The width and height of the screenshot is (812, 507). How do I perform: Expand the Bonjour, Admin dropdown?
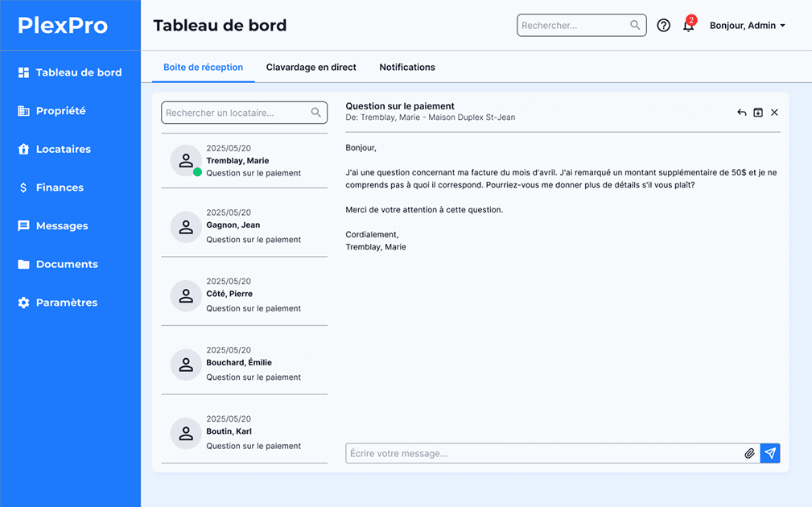coord(747,26)
